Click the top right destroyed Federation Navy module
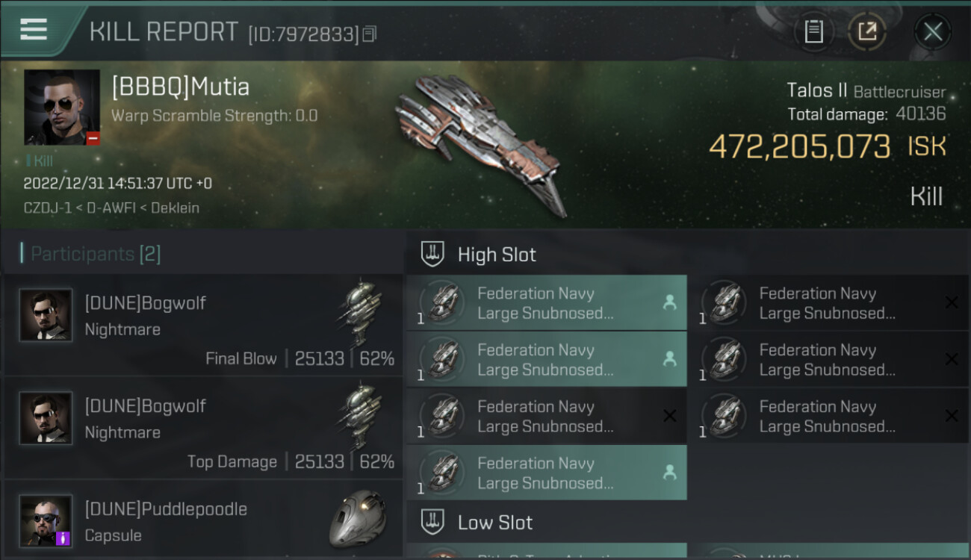 [828, 303]
